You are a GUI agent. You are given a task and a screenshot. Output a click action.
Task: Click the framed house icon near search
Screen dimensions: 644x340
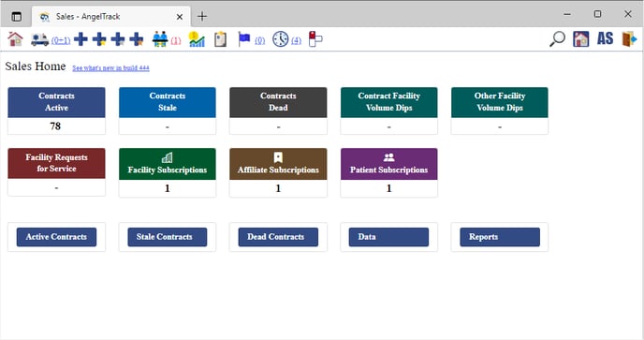click(580, 39)
